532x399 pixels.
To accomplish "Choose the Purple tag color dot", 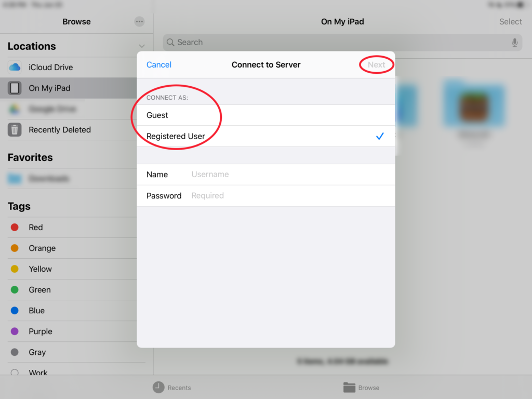I will click(15, 331).
